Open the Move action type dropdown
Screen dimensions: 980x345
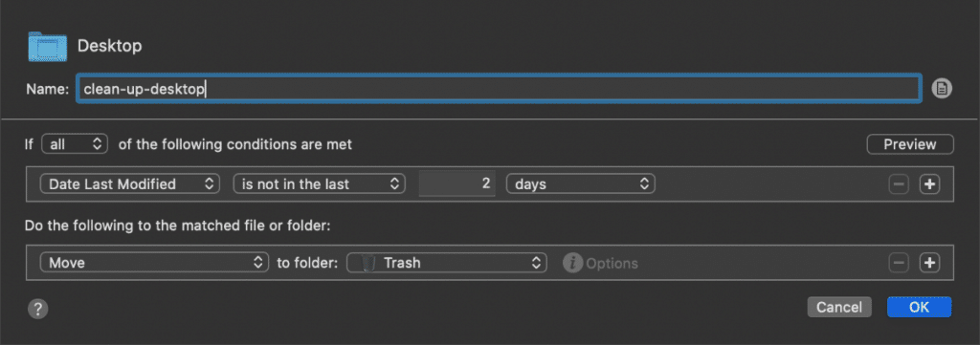coord(154,263)
